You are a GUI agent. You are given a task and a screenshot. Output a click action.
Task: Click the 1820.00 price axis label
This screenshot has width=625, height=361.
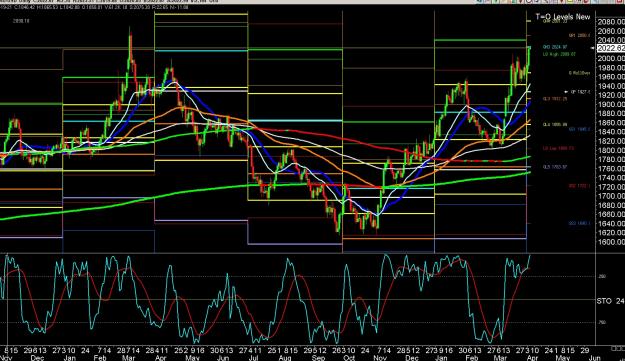click(611, 141)
